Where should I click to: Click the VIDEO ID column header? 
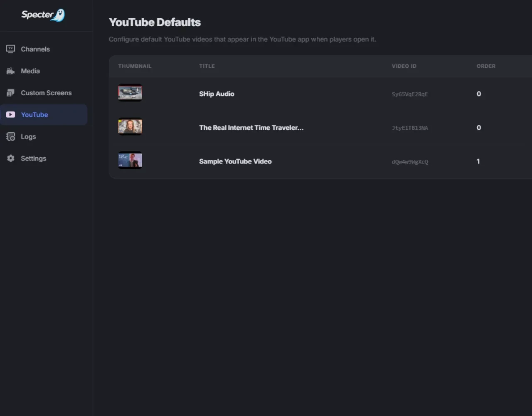[x=404, y=66]
